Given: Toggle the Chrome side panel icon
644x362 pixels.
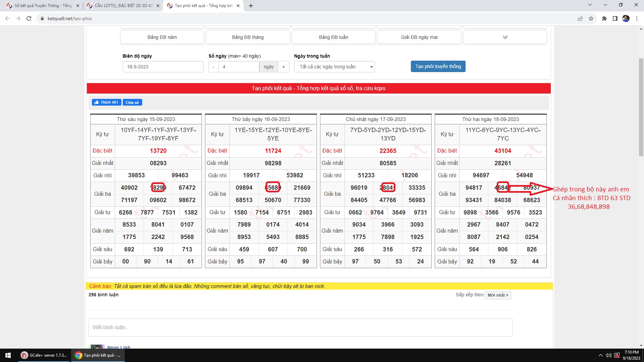Looking at the screenshot, I should pos(615,18).
